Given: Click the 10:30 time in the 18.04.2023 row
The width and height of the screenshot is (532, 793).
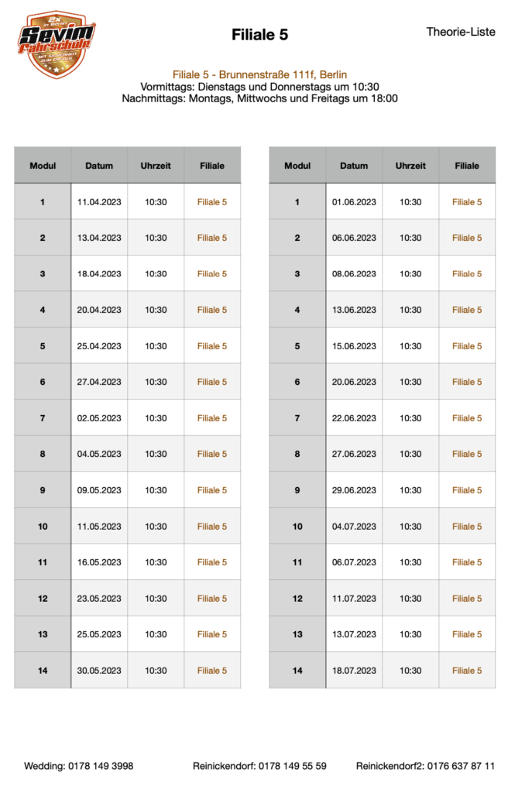Looking at the screenshot, I should [x=156, y=273].
